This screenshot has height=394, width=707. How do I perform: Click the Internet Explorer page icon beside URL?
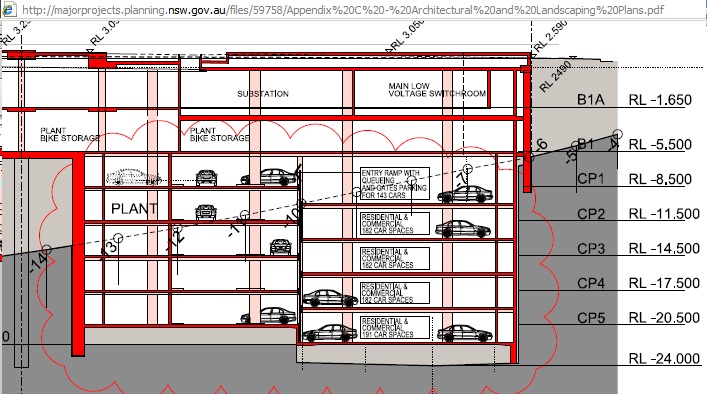point(9,9)
